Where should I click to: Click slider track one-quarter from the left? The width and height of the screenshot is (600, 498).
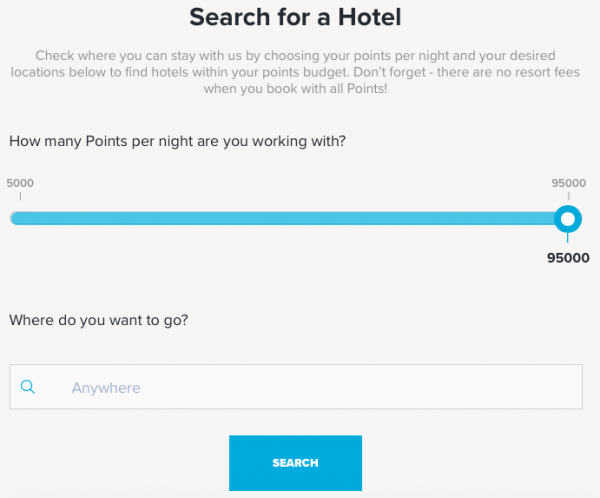[x=152, y=218]
